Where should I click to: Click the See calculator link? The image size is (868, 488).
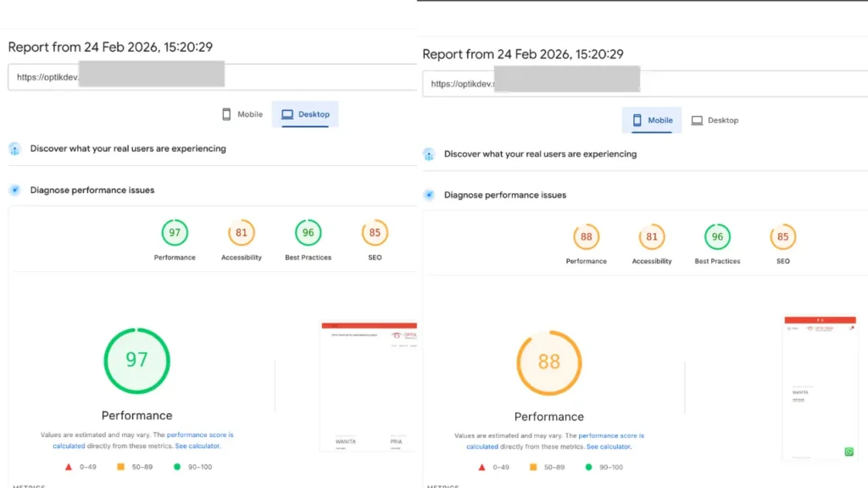coord(198,445)
